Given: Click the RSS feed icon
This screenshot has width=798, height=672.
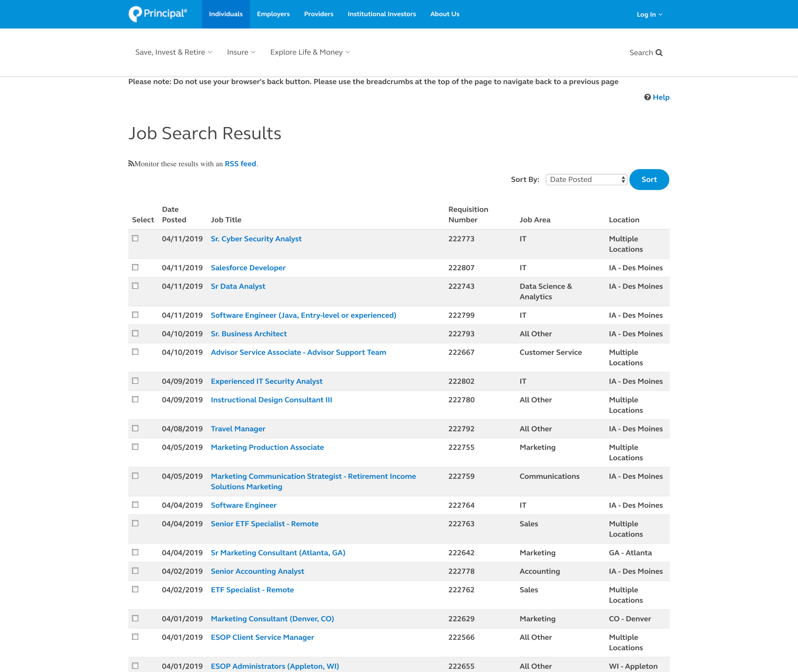Looking at the screenshot, I should coord(131,164).
